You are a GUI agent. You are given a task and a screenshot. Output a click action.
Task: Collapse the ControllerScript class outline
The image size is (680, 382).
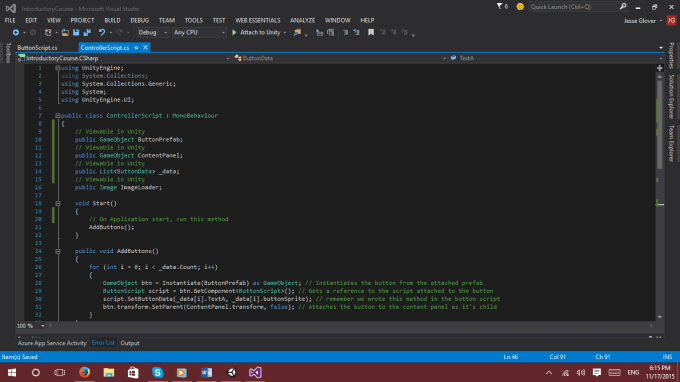[58, 116]
